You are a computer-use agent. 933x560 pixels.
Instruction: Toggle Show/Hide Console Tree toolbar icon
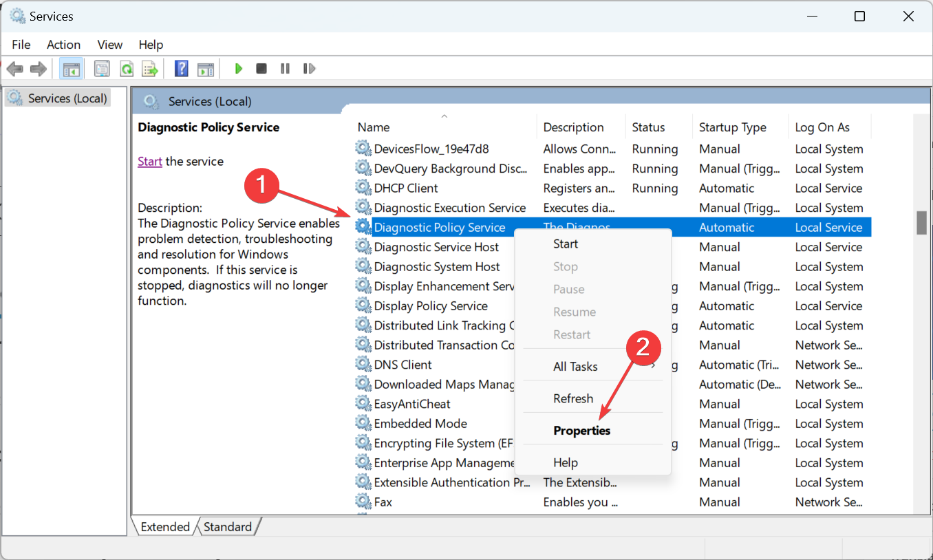coord(71,69)
